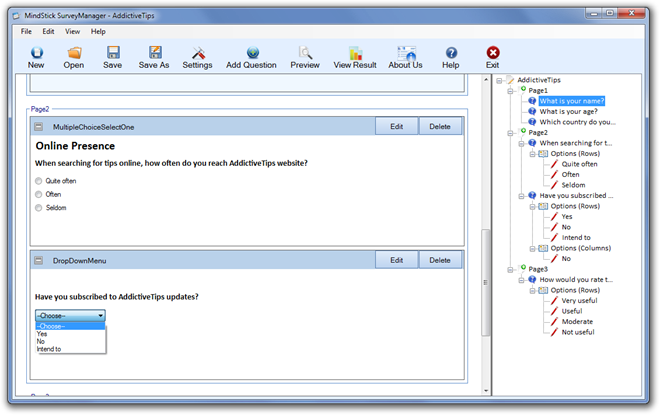
Task: Collapse Options (Rows) under 'How would you rate'
Action: [x=532, y=290]
